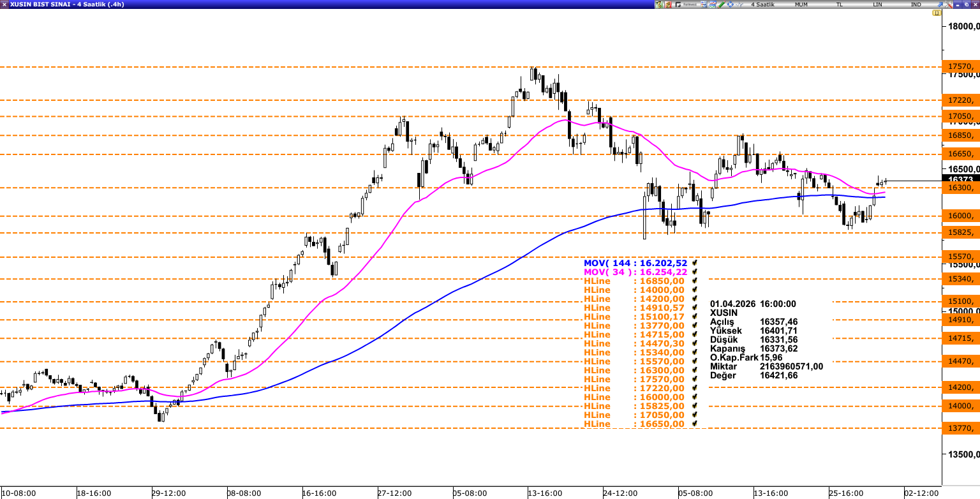Open the TL currency selector

(x=840, y=4)
